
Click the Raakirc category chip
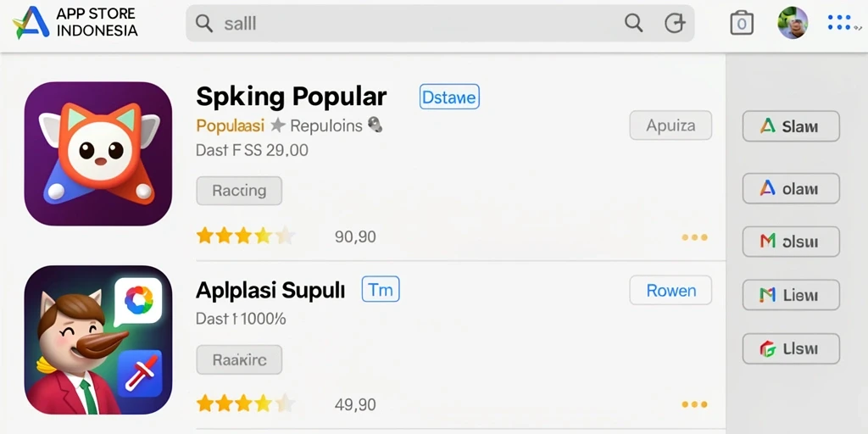coord(239,359)
